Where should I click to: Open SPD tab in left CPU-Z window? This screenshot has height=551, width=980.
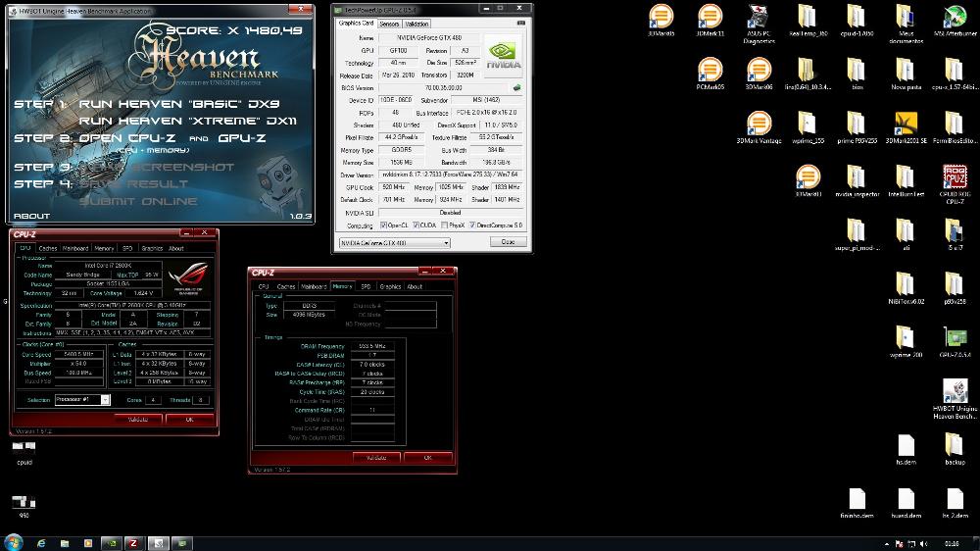click(127, 248)
